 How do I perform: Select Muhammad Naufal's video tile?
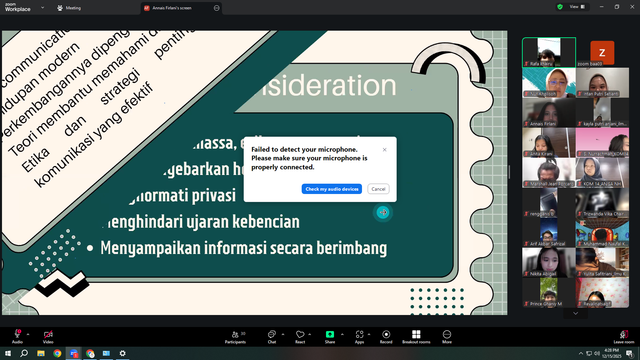pyautogui.click(x=602, y=233)
